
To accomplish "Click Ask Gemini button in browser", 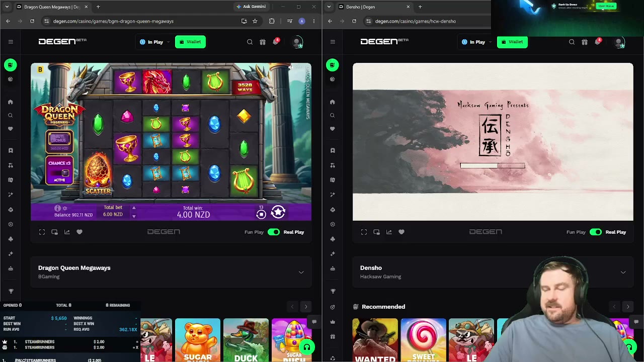I will 251,7.
